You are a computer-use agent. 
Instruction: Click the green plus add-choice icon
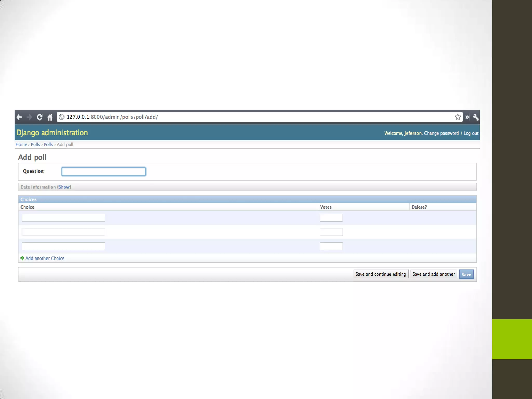tap(22, 258)
